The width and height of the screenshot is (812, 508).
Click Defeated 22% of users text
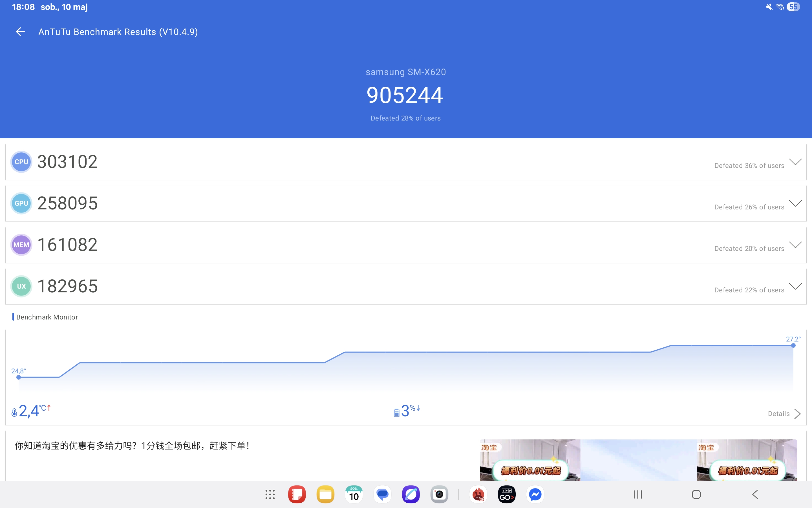tap(749, 290)
